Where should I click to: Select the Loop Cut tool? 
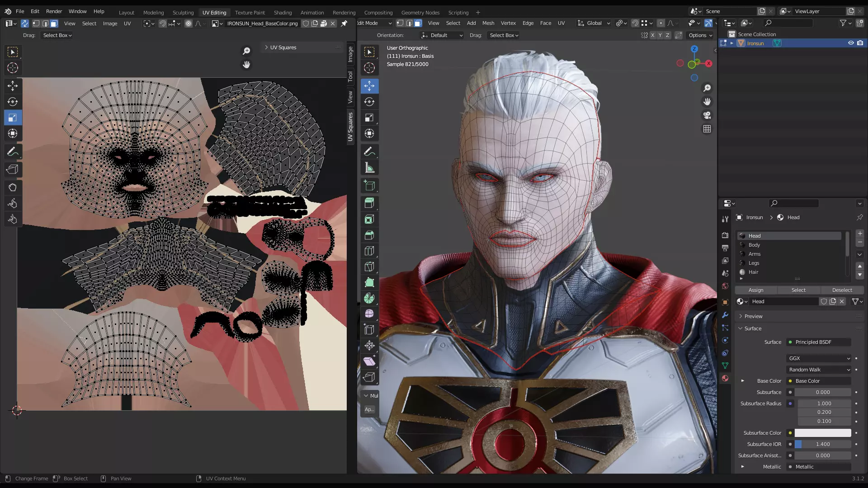(369, 251)
